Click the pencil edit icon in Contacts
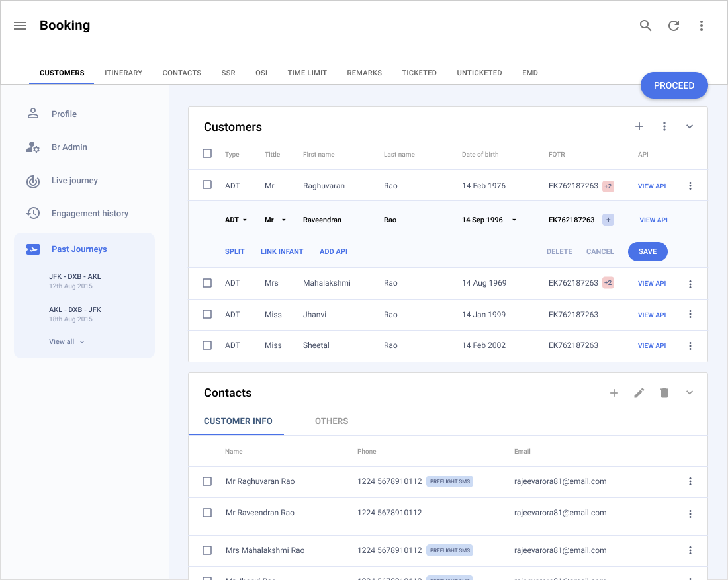Image resolution: width=728 pixels, height=580 pixels. tap(639, 393)
